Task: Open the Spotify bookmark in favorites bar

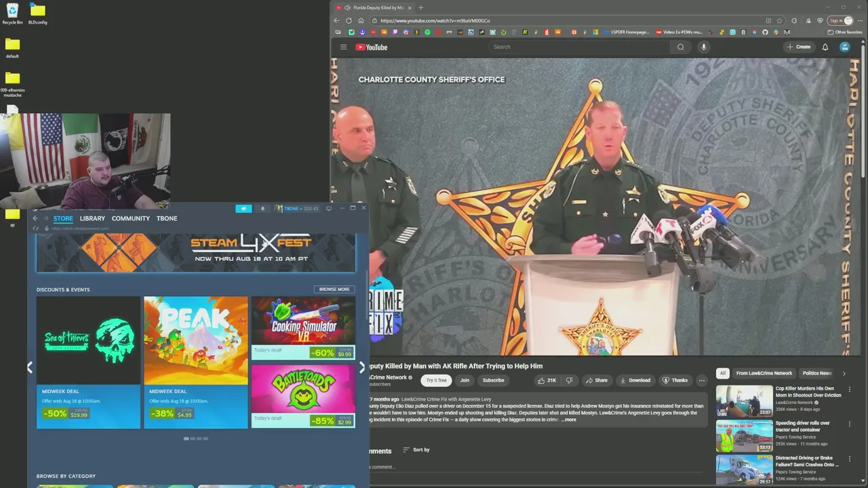Action: coord(427,32)
